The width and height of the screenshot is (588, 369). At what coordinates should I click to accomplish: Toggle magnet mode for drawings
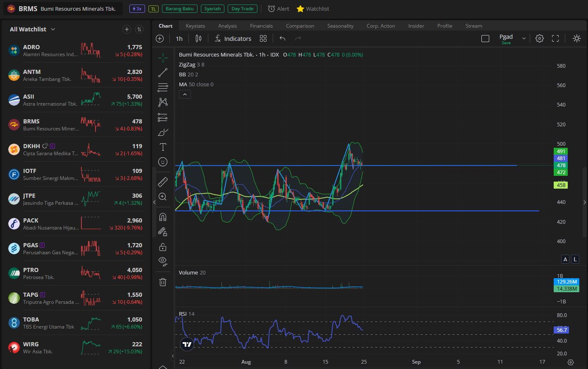point(163,217)
